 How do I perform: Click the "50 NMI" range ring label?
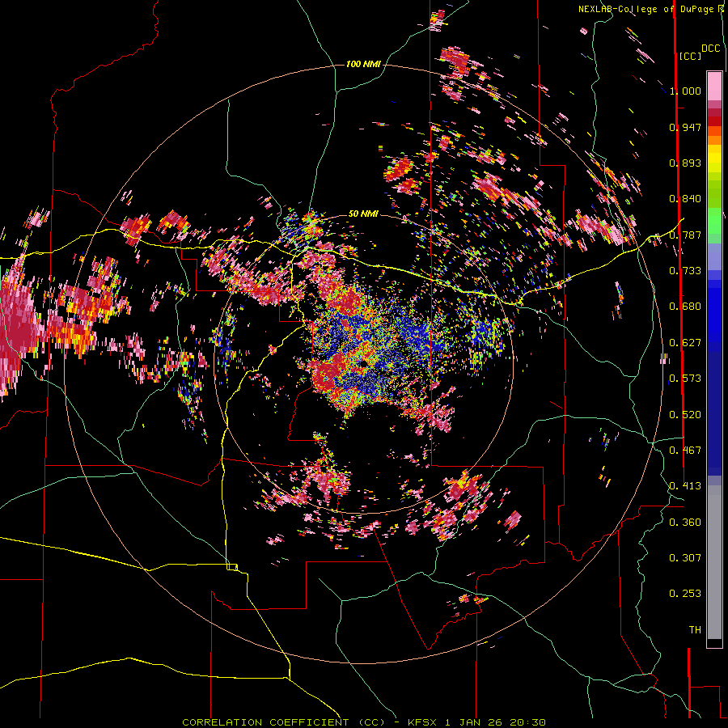coord(363,214)
